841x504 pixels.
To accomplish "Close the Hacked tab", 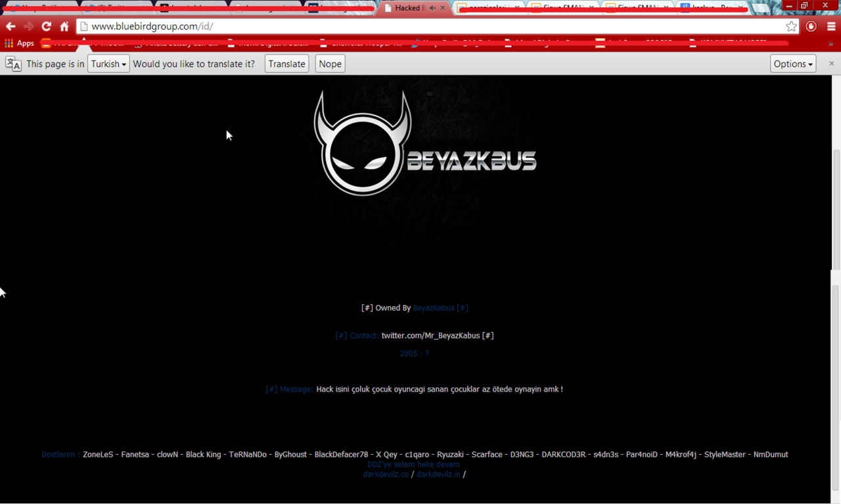I will [x=442, y=8].
